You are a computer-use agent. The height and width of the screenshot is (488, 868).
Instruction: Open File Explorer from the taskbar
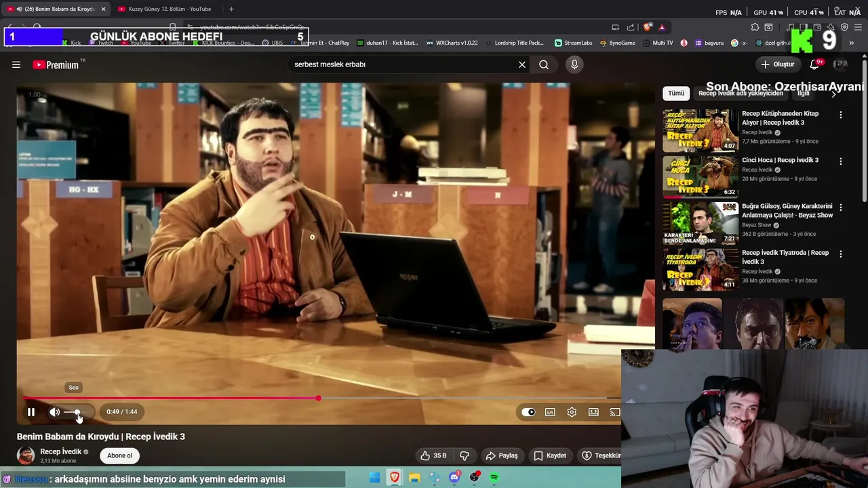(414, 478)
